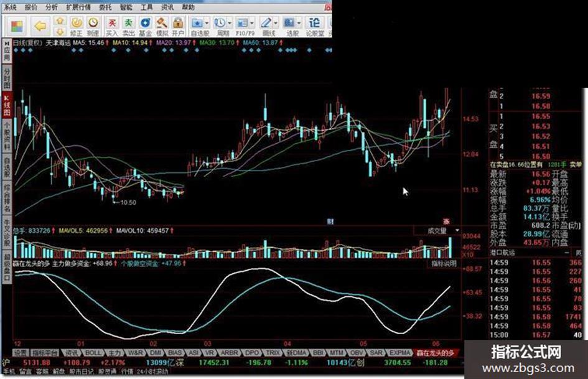Select the W&R indicator tab
The height and width of the screenshot is (379, 588).
click(135, 353)
